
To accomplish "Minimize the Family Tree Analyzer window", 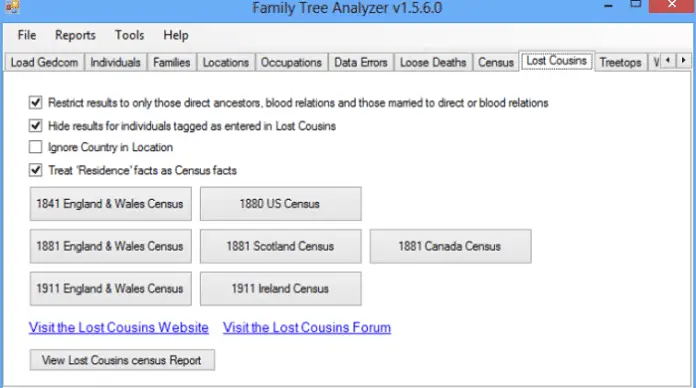I will 608,6.
